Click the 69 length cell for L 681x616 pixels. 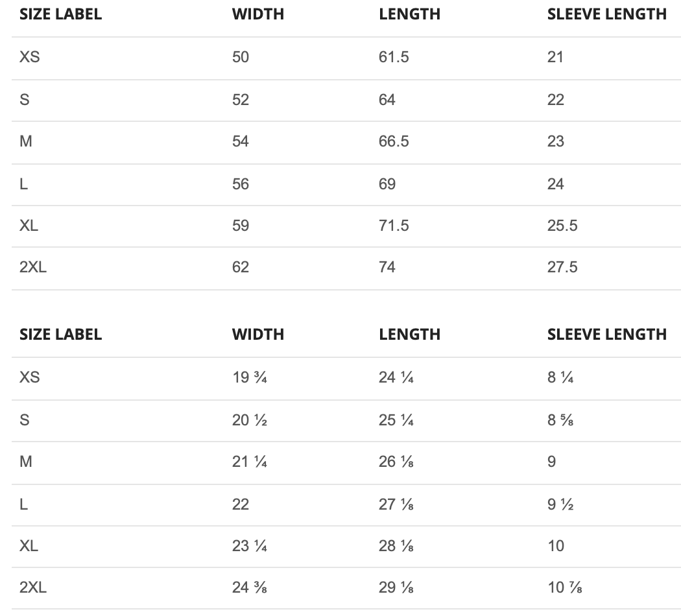click(387, 184)
